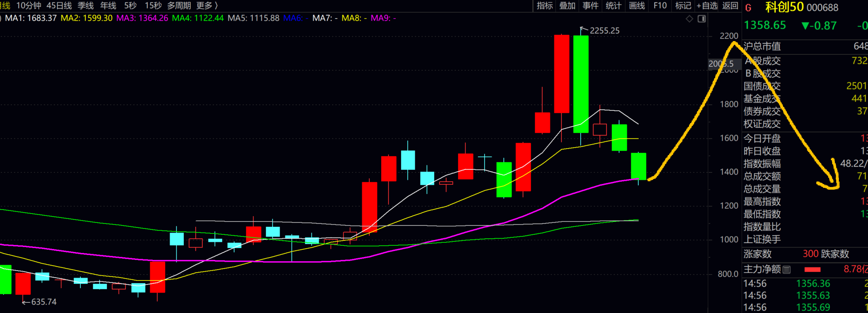The height and width of the screenshot is (313, 868).
Task: Click the 635.74 low price annotation
Action: point(44,302)
